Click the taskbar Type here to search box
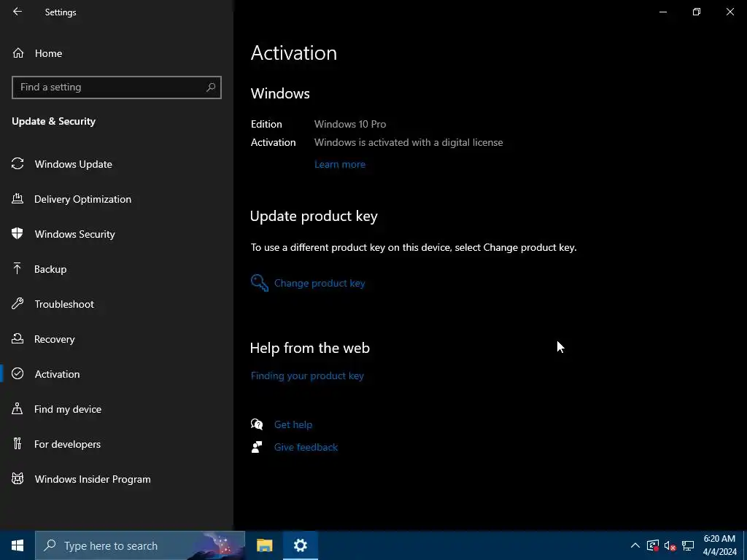 [140, 545]
